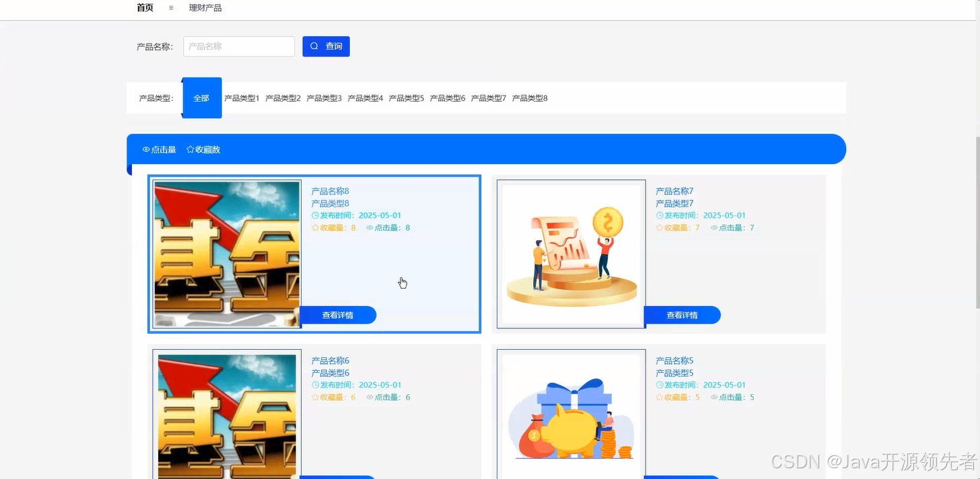The image size is (980, 479).
Task: Click 产品类型5 label in fourth card
Action: pos(674,373)
